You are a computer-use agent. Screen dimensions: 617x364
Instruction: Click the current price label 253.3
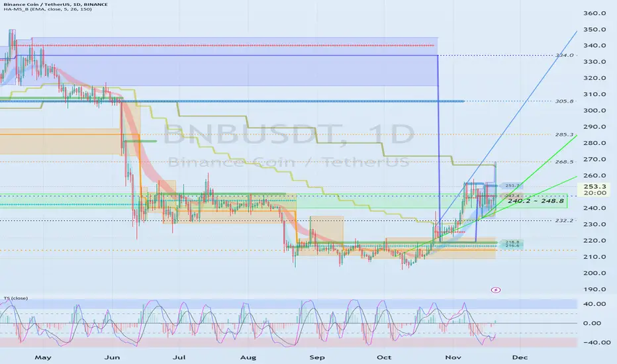point(595,187)
